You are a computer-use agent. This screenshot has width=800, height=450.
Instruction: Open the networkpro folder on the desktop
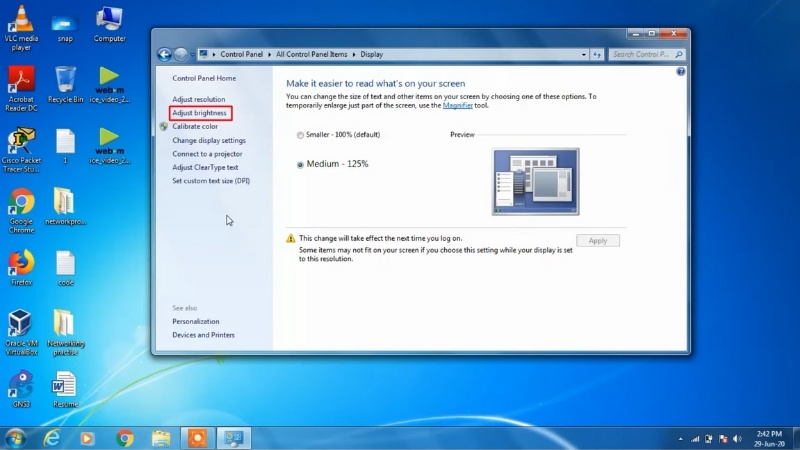point(65,206)
